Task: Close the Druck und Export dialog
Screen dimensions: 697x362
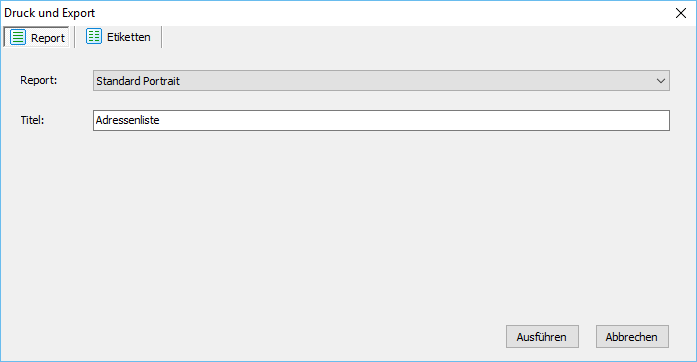Action: (681, 13)
